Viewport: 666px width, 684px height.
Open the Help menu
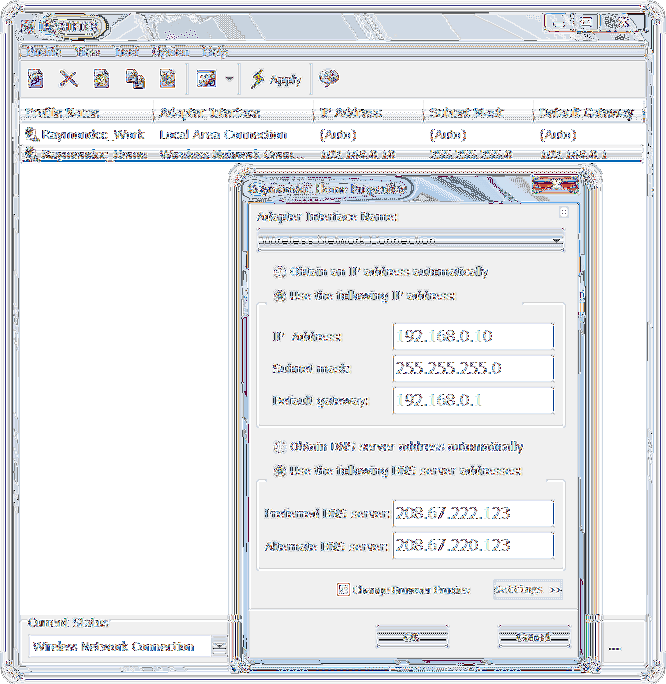click(213, 50)
